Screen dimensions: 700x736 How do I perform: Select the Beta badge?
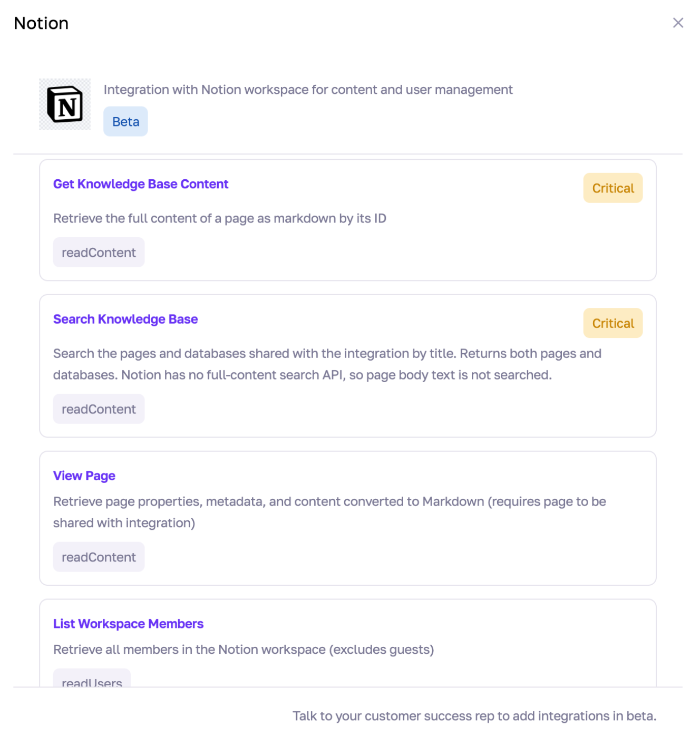(125, 122)
